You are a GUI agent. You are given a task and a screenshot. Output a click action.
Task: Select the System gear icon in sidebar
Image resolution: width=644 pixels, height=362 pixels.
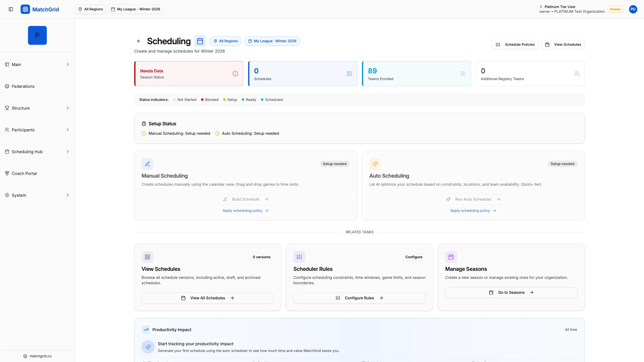click(x=7, y=195)
